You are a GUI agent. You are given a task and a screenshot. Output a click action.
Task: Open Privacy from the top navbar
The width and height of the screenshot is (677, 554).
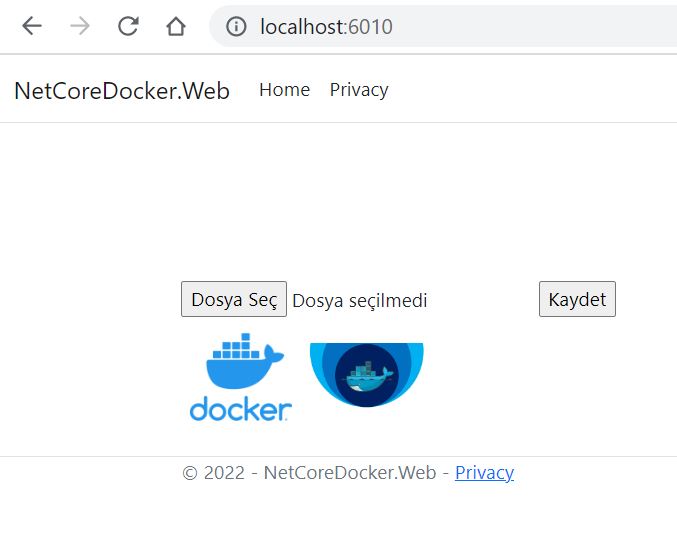coord(359,90)
